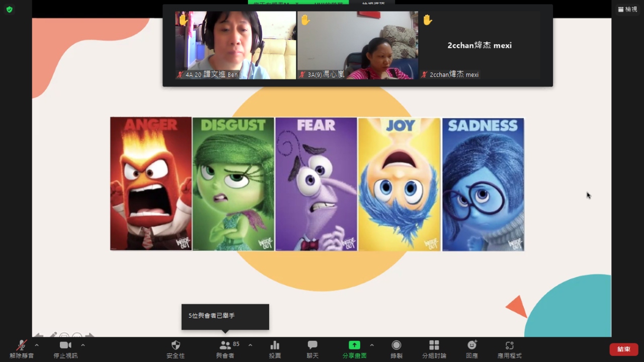Click the red End (結束) meeting button
The image size is (644, 362).
point(624,349)
